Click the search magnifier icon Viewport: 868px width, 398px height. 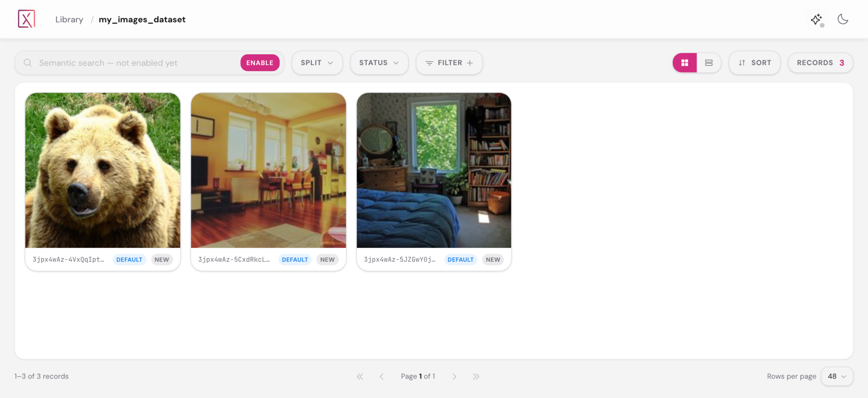(28, 63)
